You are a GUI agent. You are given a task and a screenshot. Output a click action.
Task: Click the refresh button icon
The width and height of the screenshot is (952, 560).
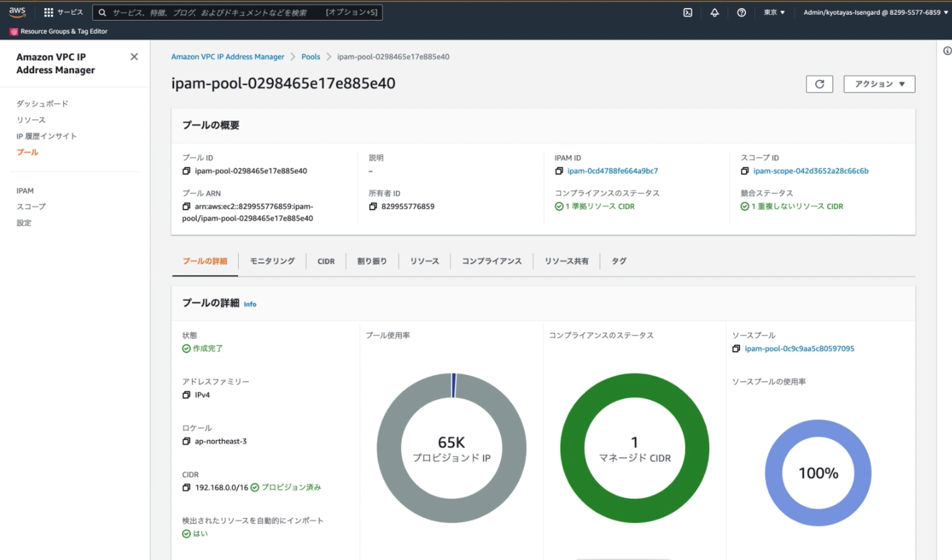click(x=819, y=84)
